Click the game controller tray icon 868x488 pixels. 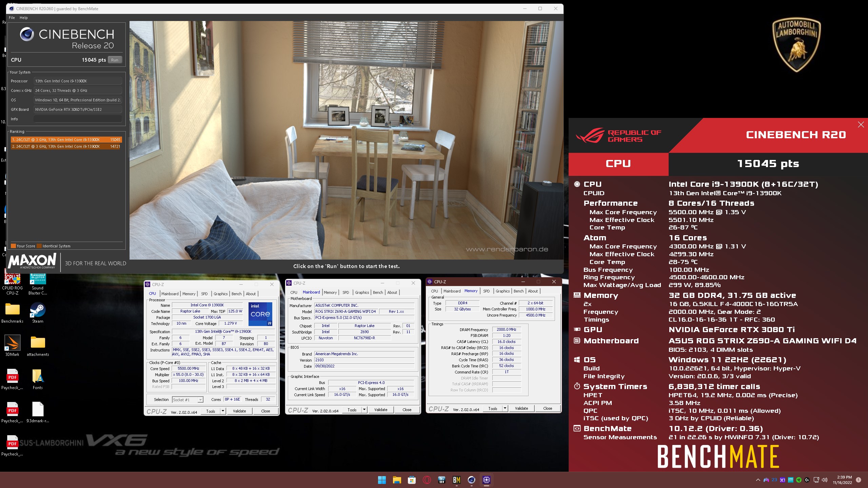coord(766,480)
